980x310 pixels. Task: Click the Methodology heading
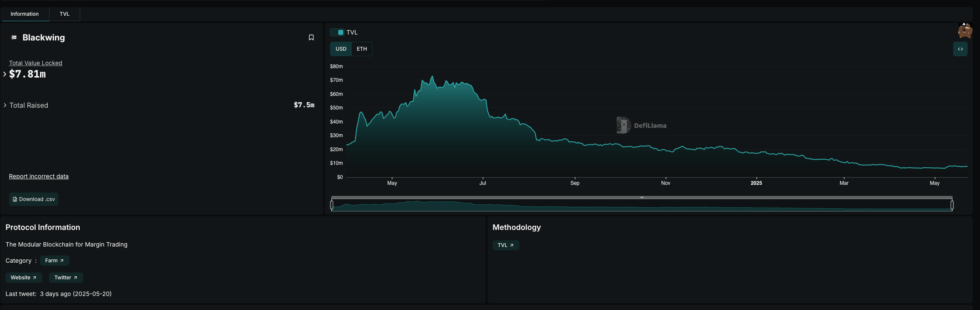point(516,227)
